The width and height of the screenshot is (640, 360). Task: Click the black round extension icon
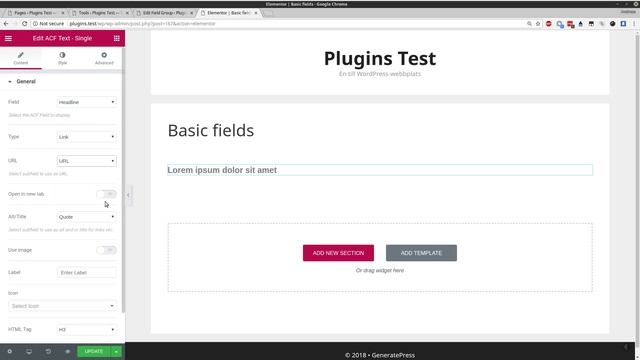pos(612,24)
